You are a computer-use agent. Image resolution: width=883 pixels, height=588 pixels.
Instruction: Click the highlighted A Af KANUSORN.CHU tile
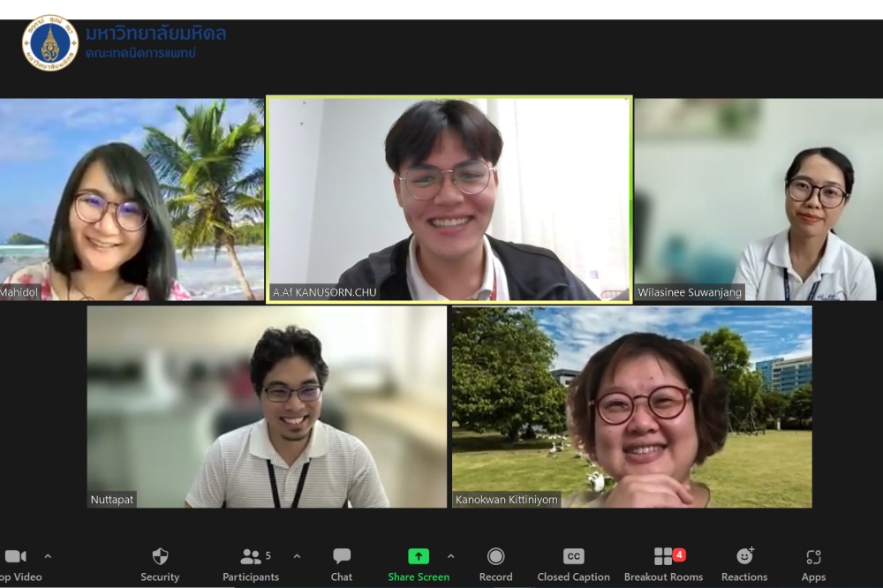pos(449,200)
